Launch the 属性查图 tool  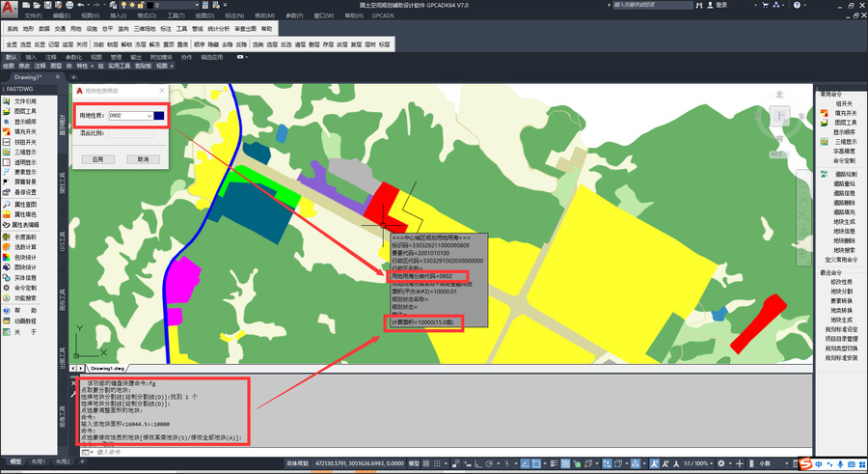pos(19,204)
